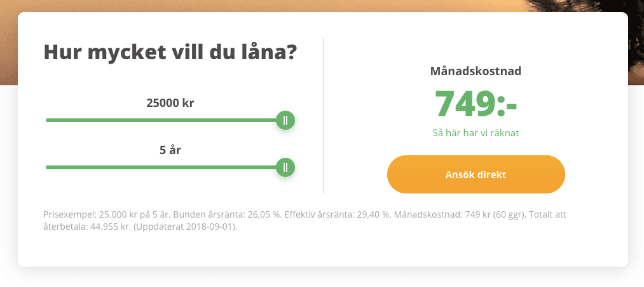The image size is (644, 287).
Task: Click the vertical divider between calculator panels
Action: click(324, 115)
